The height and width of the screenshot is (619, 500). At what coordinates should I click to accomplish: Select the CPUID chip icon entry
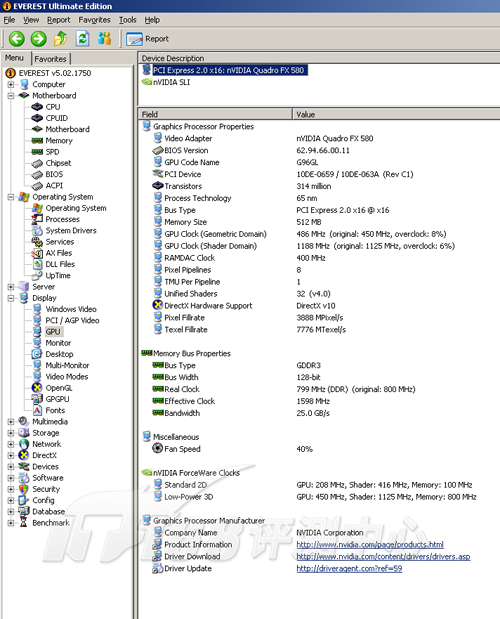[37, 118]
